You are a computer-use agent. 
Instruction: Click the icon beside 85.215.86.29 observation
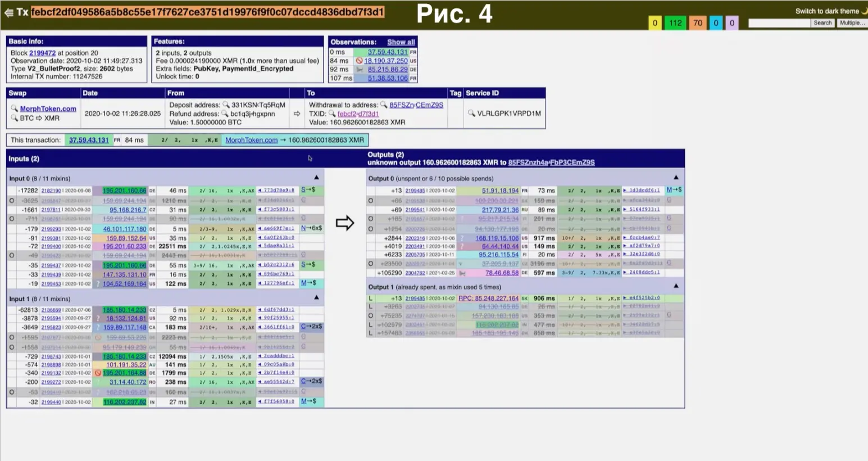point(360,70)
